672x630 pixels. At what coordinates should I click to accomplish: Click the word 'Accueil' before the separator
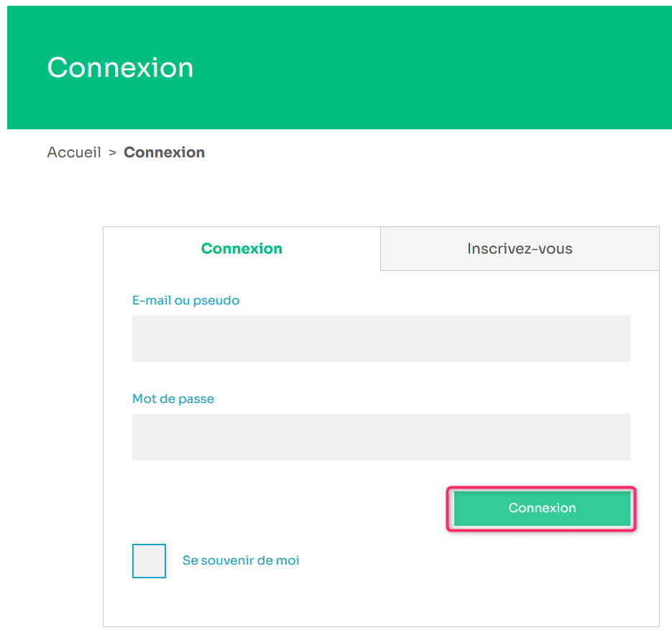click(x=74, y=152)
